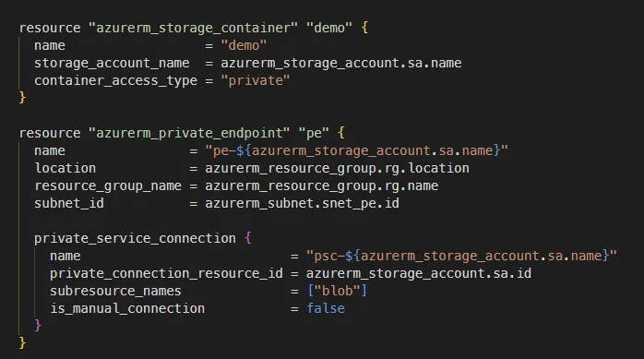Click azurerm_subnet.snet_pe.id reference
Viewport: 644px width, 359px height.
(x=302, y=203)
